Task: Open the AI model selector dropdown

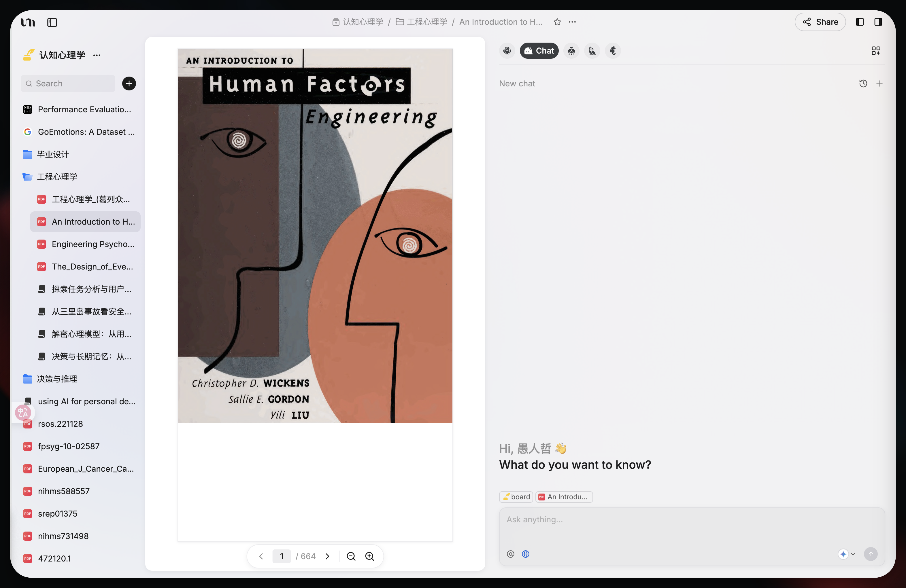Action: pyautogui.click(x=847, y=554)
